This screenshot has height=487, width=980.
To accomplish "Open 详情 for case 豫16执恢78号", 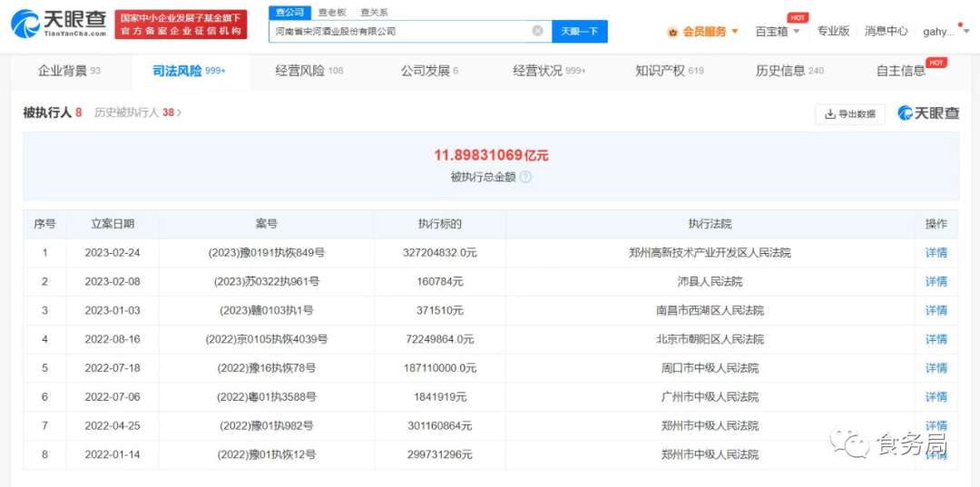I will (x=936, y=368).
